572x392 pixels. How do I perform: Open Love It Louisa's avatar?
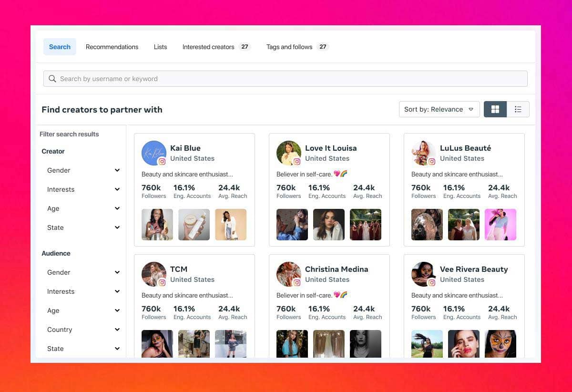pyautogui.click(x=288, y=153)
